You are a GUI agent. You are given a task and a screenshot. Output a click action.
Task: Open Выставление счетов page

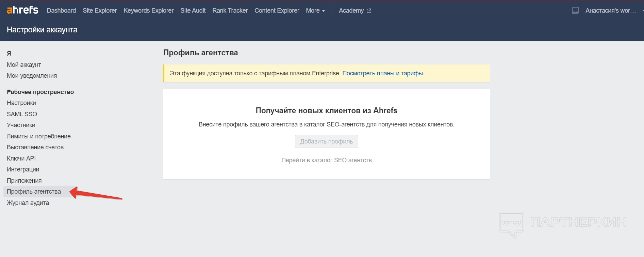[35, 147]
